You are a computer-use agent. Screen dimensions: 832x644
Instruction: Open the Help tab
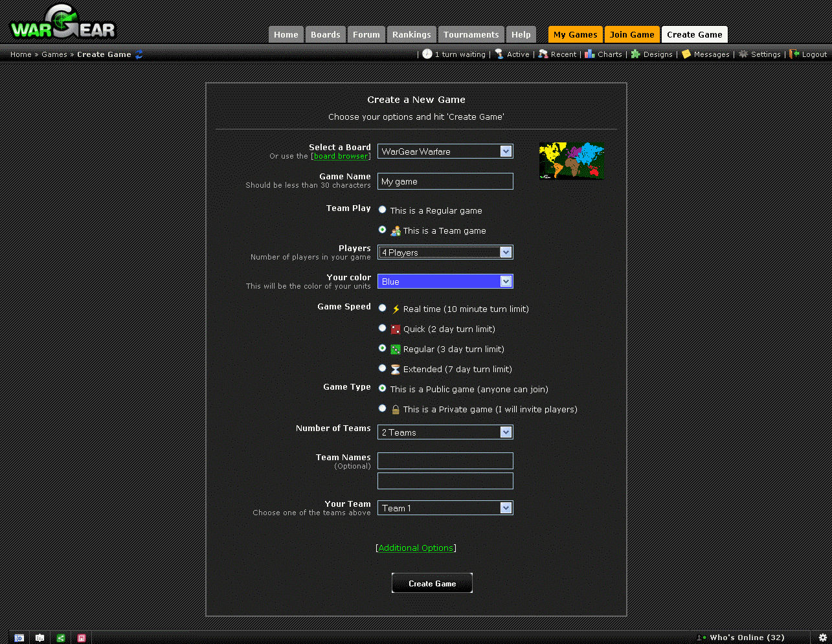521,35
